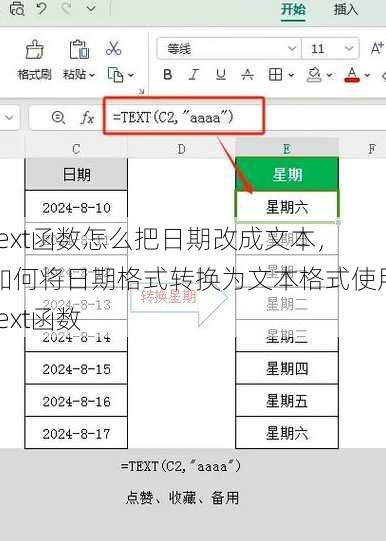Toggle Underline formatting
Image resolution: width=386 pixels, height=541 pixels.
pos(221,74)
